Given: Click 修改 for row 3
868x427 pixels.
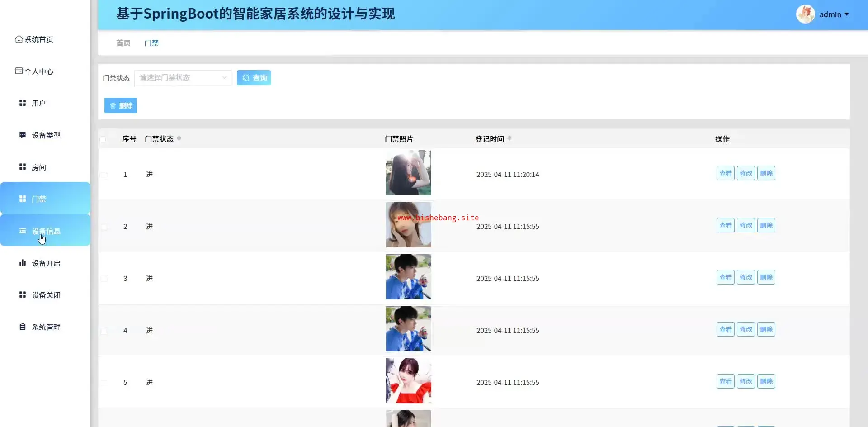Looking at the screenshot, I should point(746,277).
